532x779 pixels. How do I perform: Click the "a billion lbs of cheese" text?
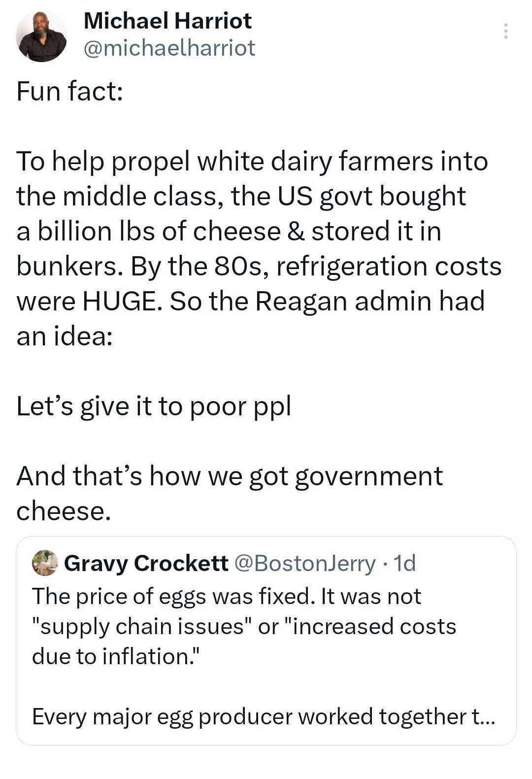148,232
